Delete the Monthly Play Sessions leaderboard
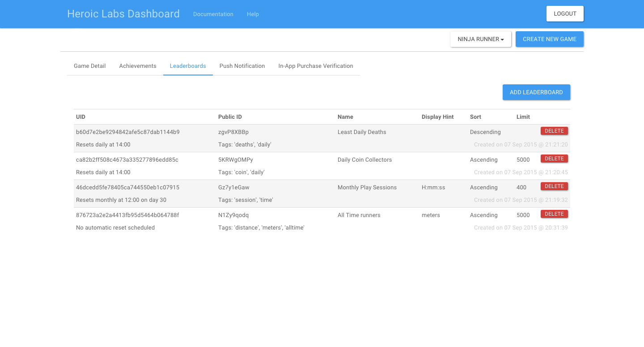Screen dimensions: 644x347 tap(554, 186)
